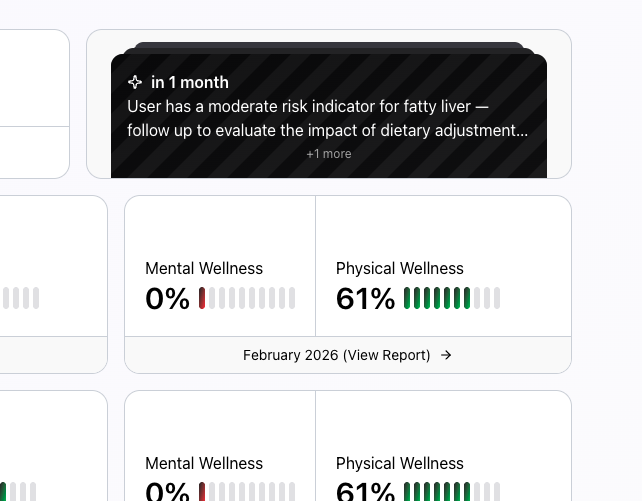Screen dimensions: 642x501
Task: Click the 61% value in the February 2026 card
Action: click(x=365, y=299)
